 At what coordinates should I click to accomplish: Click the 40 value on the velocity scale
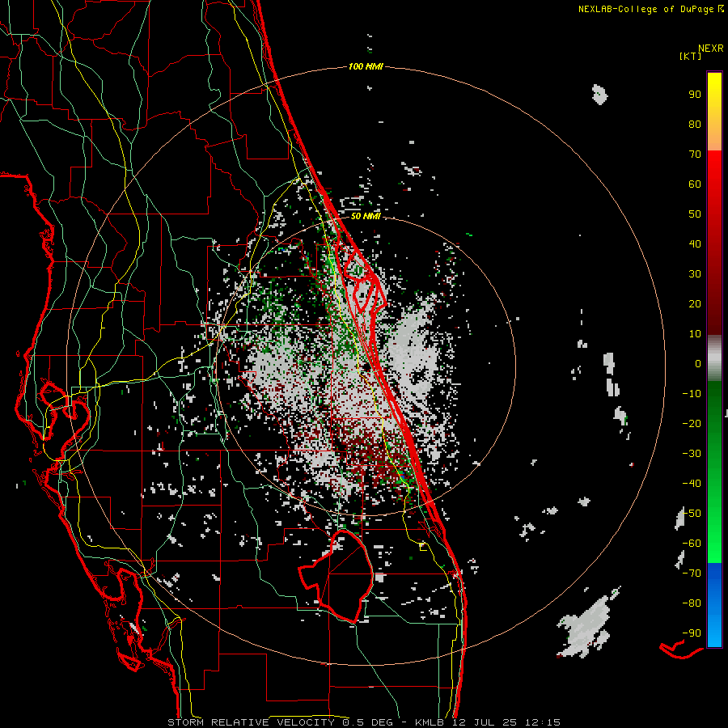click(x=695, y=244)
